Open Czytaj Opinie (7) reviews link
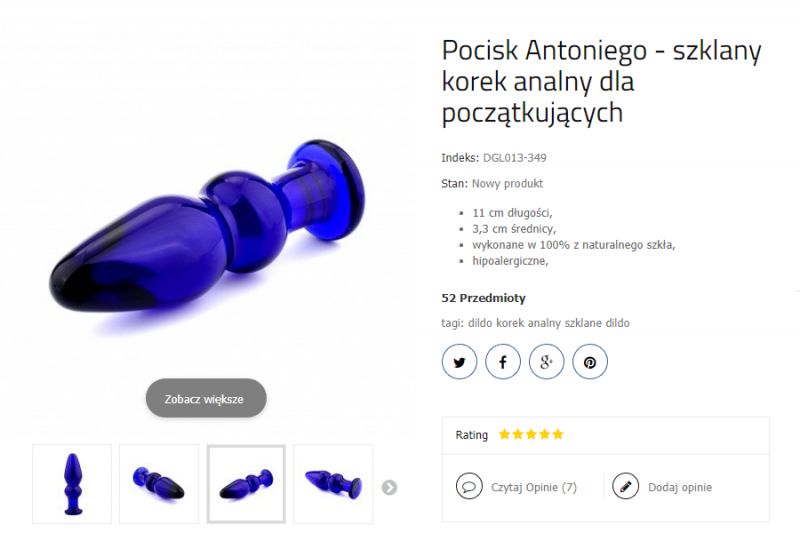The image size is (800, 533). coord(534,487)
